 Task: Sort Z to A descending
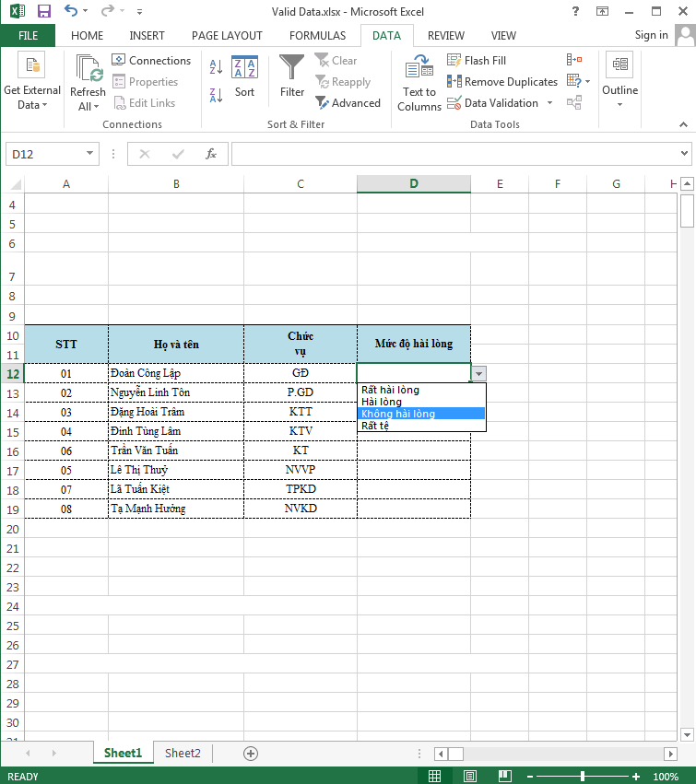(216, 95)
